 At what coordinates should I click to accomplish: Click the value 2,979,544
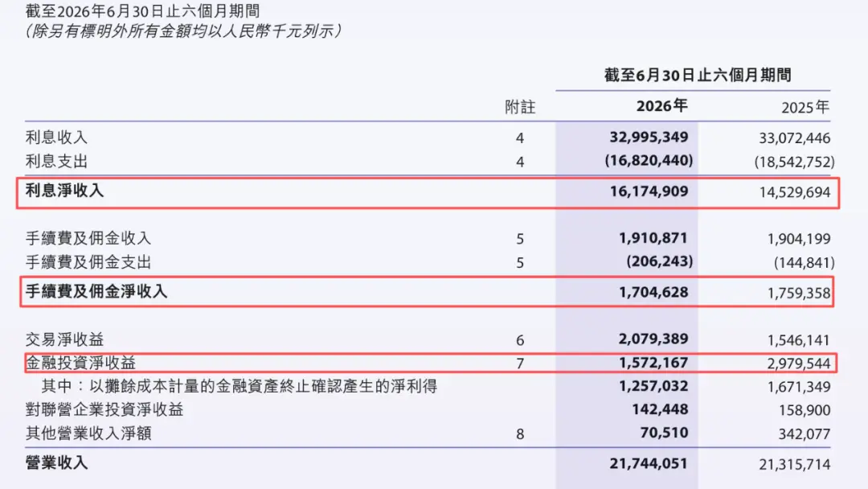click(799, 364)
